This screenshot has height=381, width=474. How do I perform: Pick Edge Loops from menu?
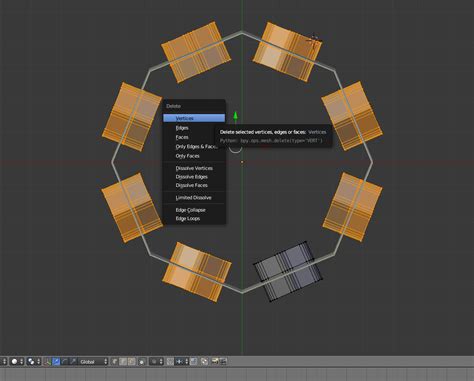click(x=194, y=219)
